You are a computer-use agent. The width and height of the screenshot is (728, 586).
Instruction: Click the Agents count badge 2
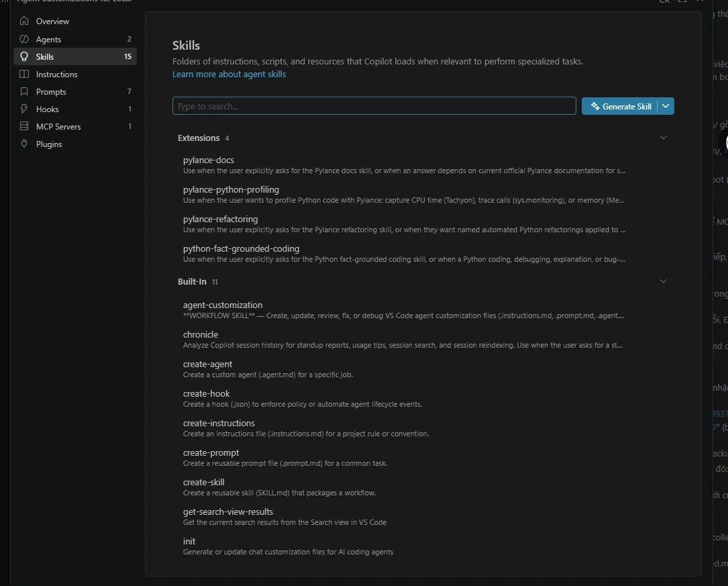129,39
